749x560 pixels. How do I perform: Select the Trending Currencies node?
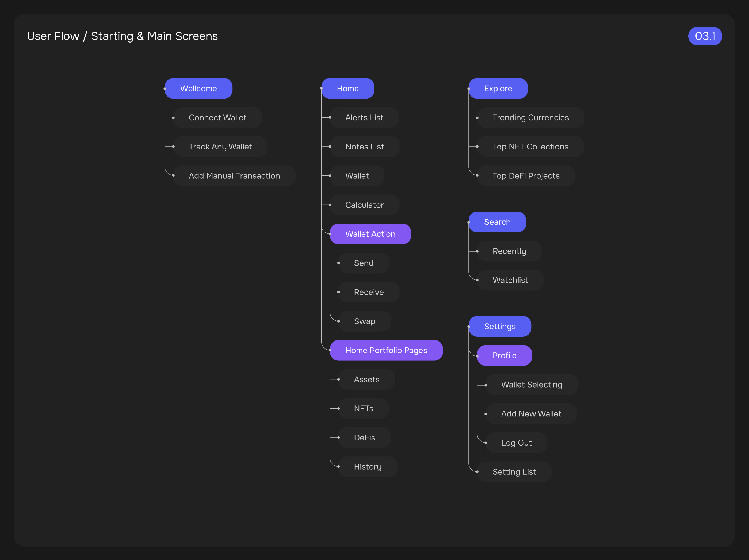coord(530,117)
